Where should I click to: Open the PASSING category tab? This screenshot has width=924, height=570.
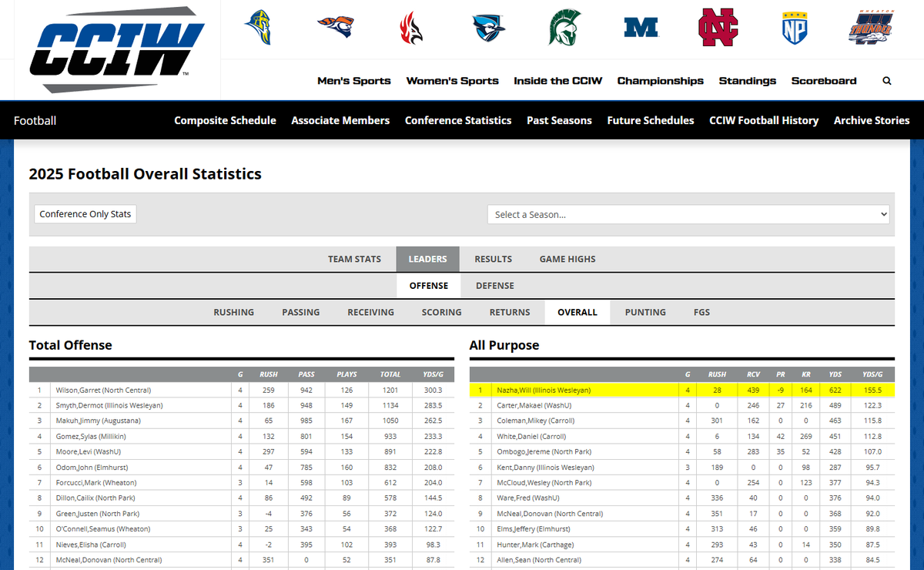click(301, 312)
